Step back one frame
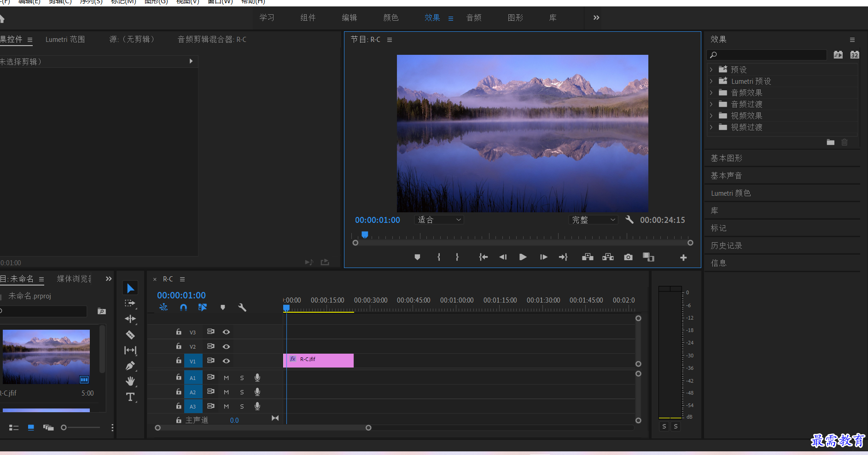Viewport: 868px width, 455px height. point(503,257)
